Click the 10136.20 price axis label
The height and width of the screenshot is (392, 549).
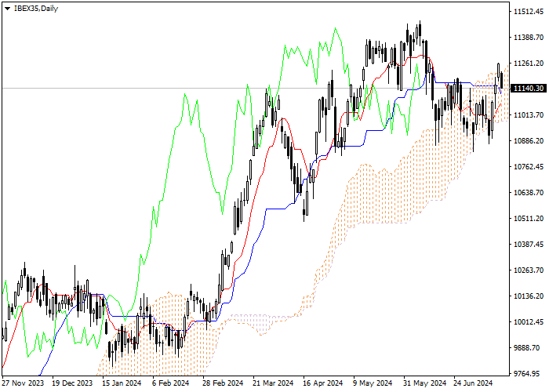point(529,296)
